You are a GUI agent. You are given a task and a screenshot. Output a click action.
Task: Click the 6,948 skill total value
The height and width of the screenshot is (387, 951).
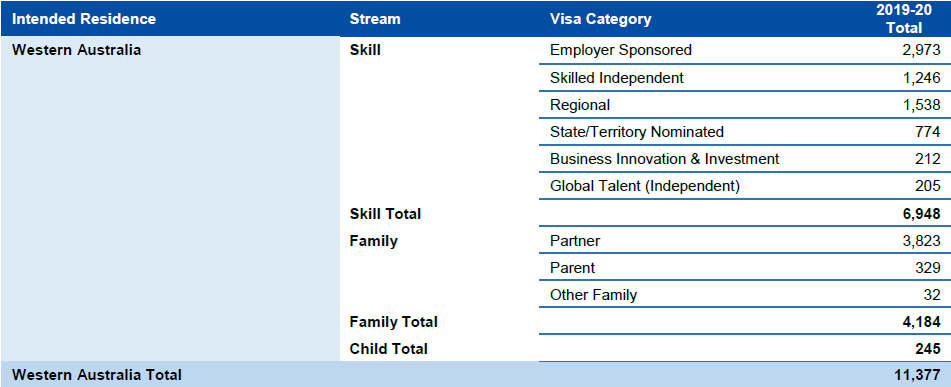[921, 214]
